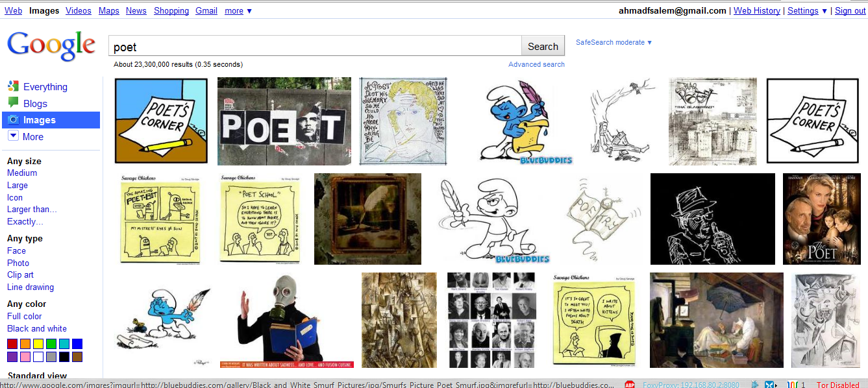This screenshot has width=868, height=388.
Task: Open the gas mask man with book thumbnail
Action: [287, 321]
